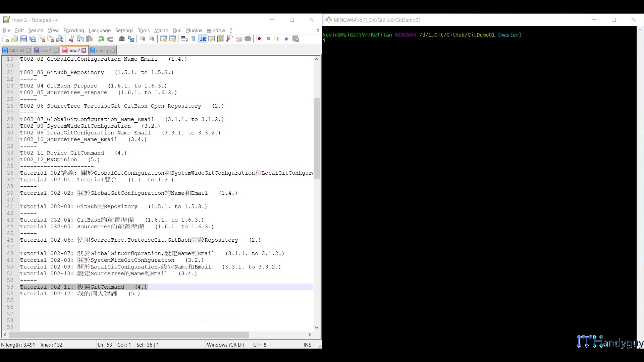Image resolution: width=644 pixels, height=362 pixels.
Task: Open the Macro menu
Action: coord(161,31)
